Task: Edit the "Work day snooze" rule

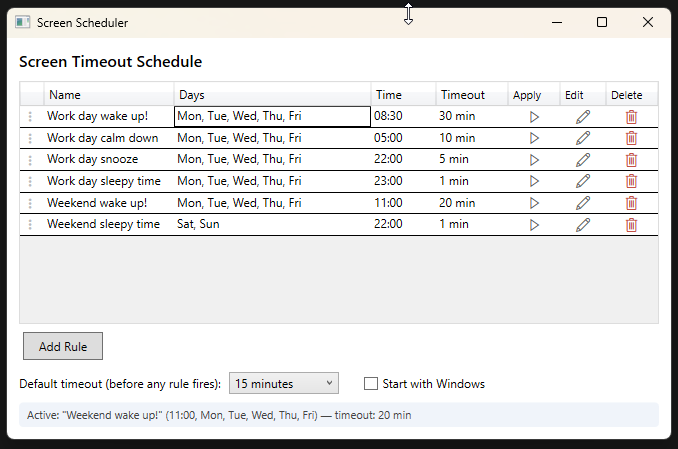Action: tap(583, 160)
